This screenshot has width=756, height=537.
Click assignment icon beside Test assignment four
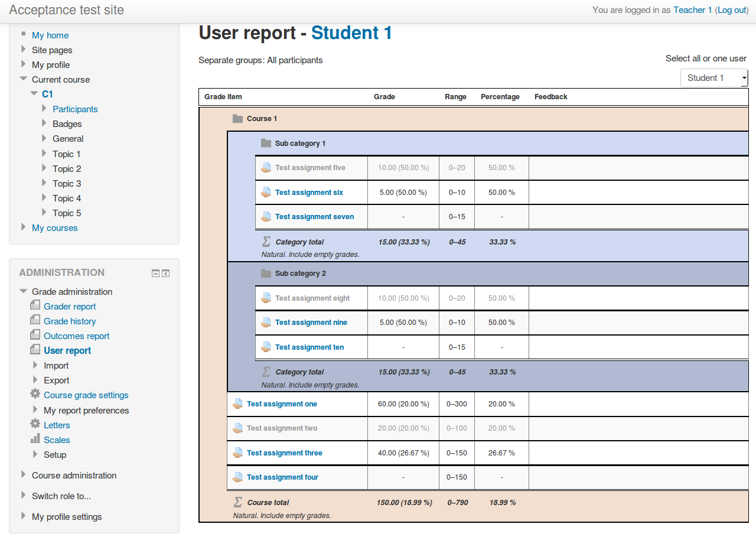(x=238, y=477)
